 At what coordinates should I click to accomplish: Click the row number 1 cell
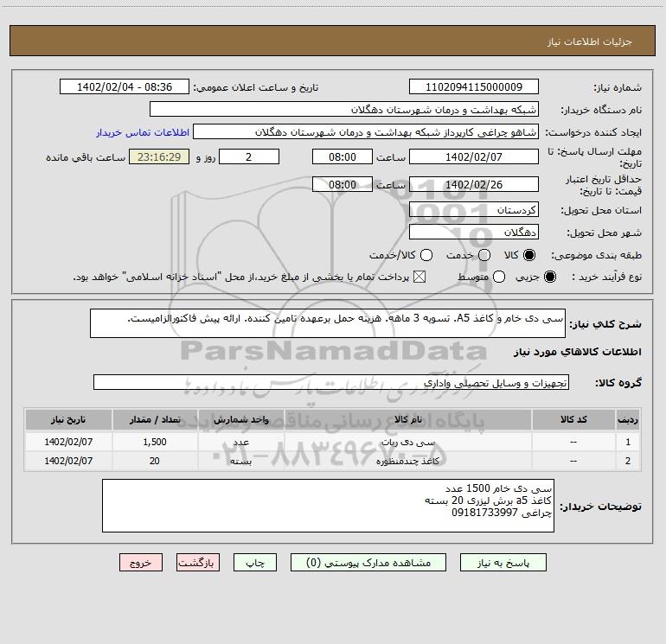pyautogui.click(x=628, y=442)
